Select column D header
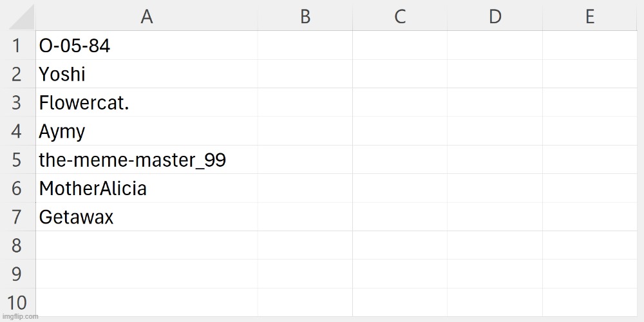This screenshot has width=644, height=322. click(x=495, y=17)
